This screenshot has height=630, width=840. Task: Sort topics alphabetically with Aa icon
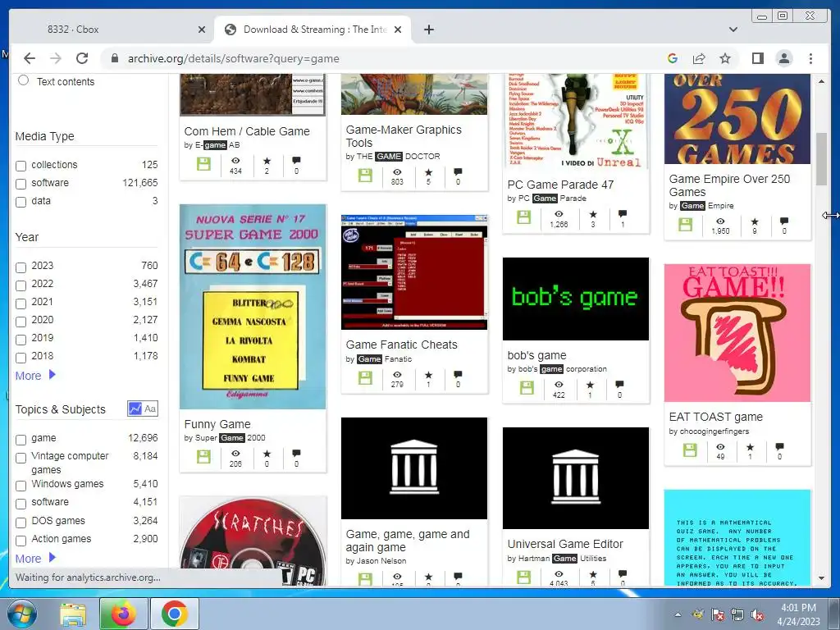coord(150,409)
